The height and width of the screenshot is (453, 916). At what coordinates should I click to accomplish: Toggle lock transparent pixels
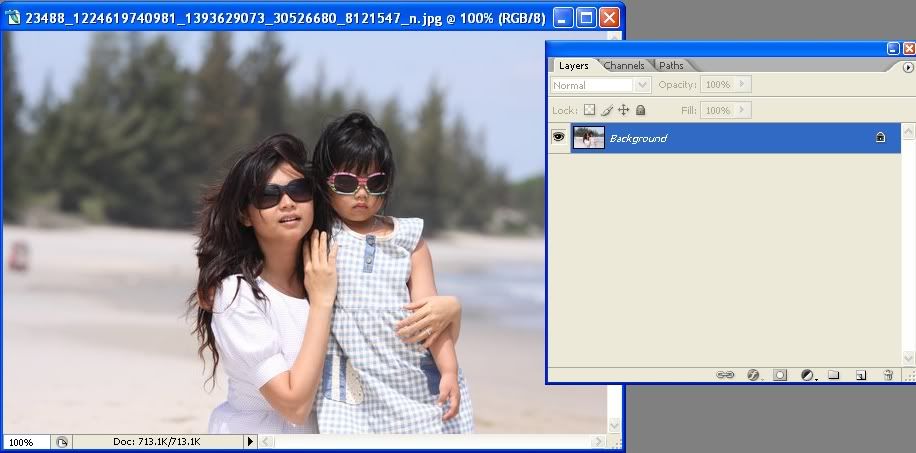(x=589, y=110)
